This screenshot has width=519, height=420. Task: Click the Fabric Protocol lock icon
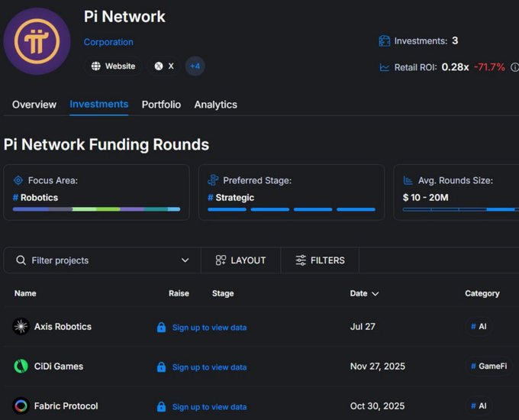[x=161, y=407]
